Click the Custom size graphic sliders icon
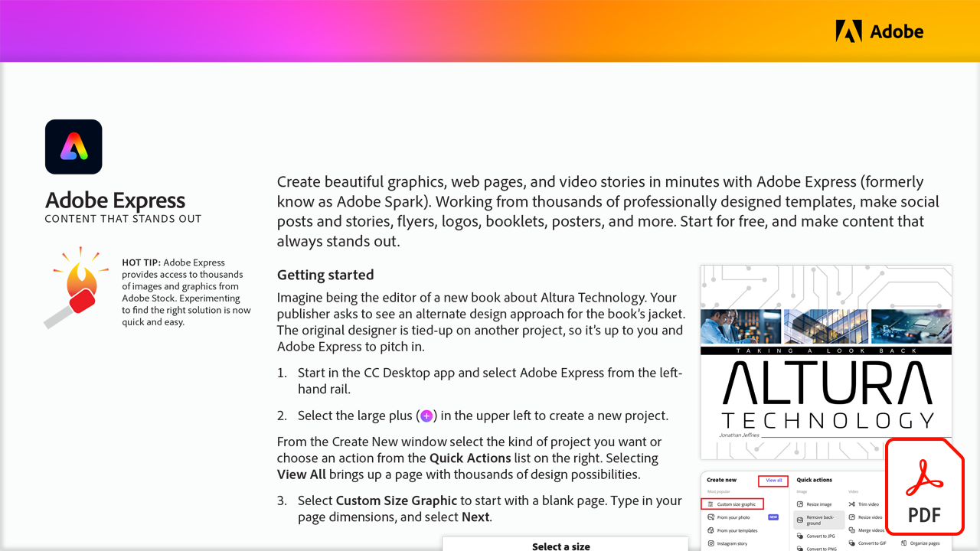The height and width of the screenshot is (551, 980). (x=710, y=504)
